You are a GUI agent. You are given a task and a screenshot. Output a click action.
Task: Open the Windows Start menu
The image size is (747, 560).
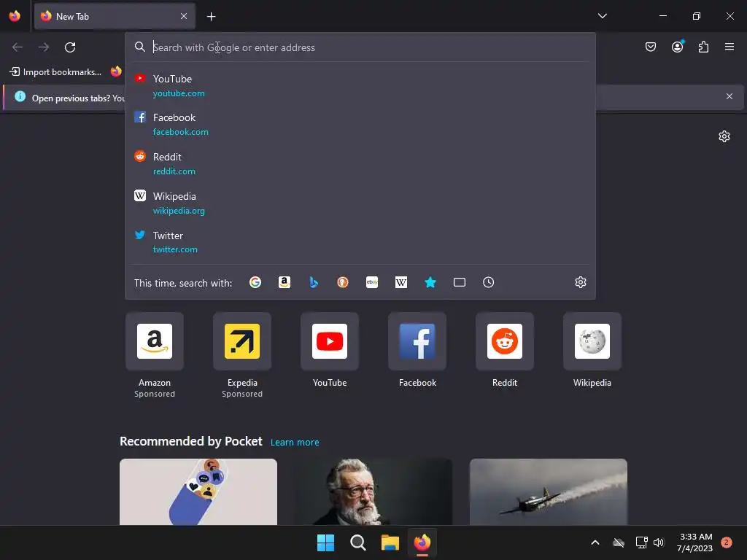point(326,542)
